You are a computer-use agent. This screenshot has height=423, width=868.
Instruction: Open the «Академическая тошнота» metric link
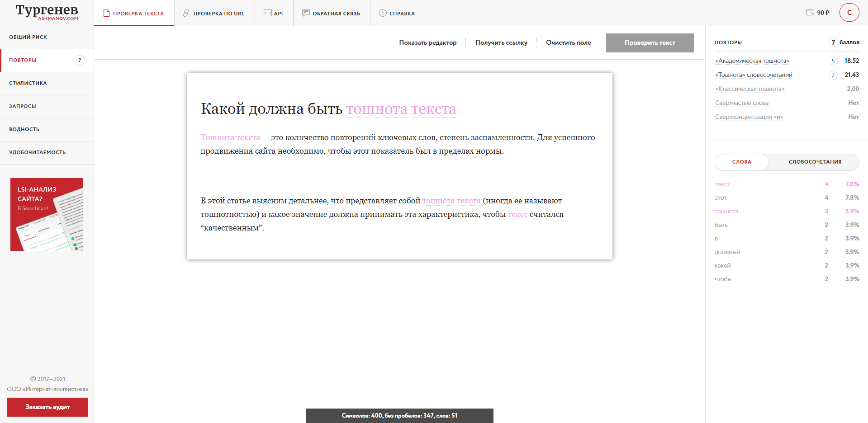[x=752, y=61]
